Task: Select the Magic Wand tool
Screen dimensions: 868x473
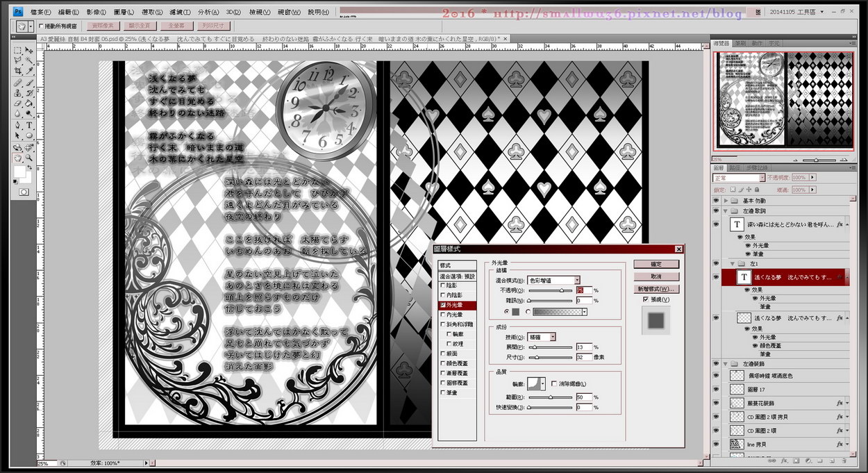Action: pos(29,60)
